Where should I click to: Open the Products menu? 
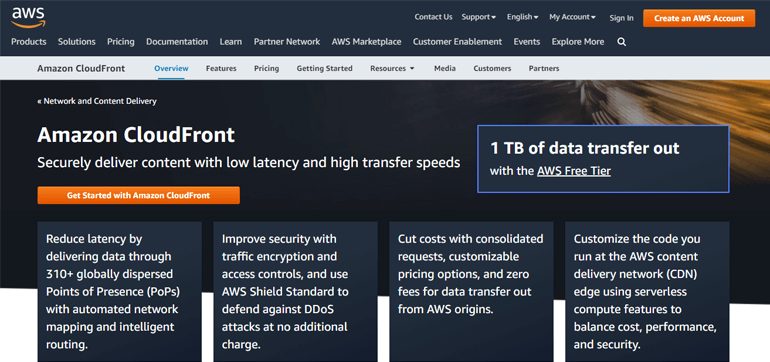(28, 42)
